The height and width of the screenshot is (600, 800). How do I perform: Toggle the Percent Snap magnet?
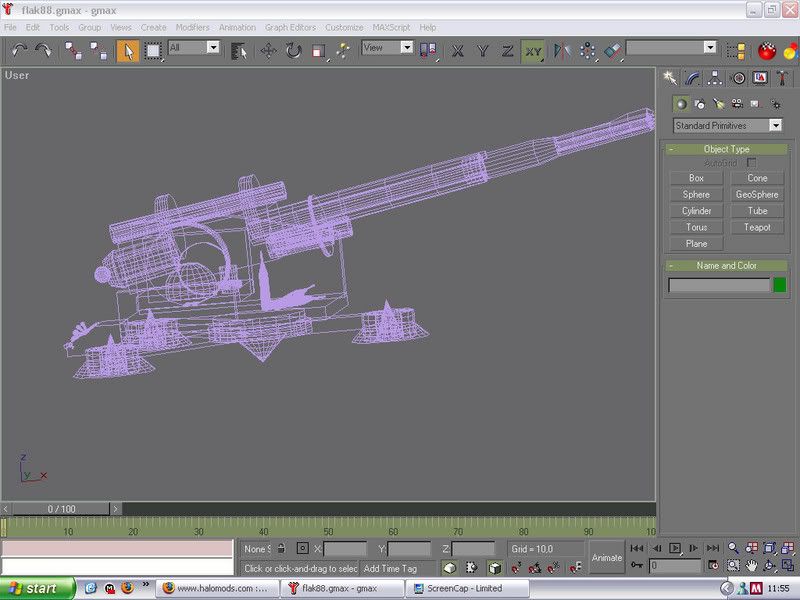554,567
